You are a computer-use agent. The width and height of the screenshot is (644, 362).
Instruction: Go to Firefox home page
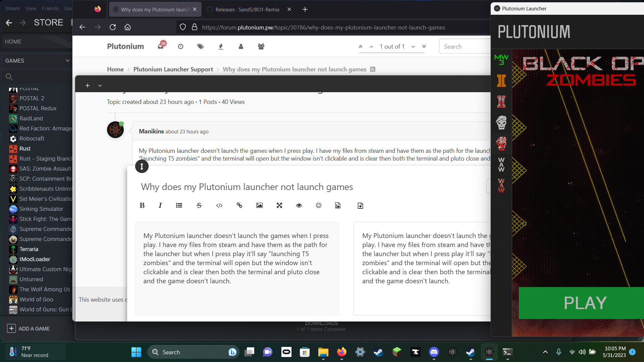(127, 27)
